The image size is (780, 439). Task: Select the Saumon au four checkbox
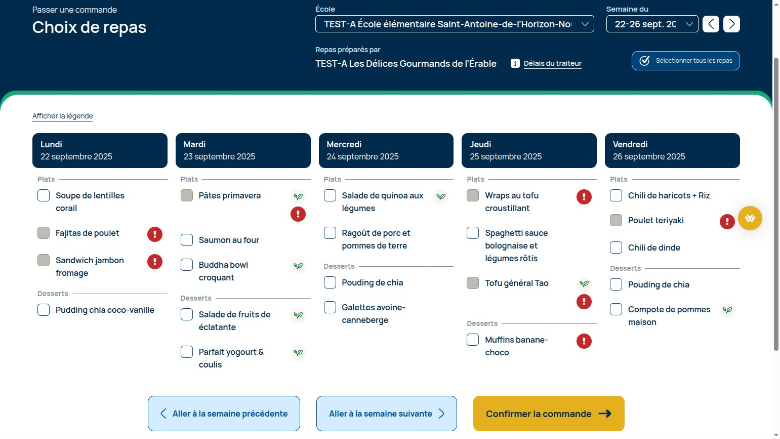coord(187,240)
